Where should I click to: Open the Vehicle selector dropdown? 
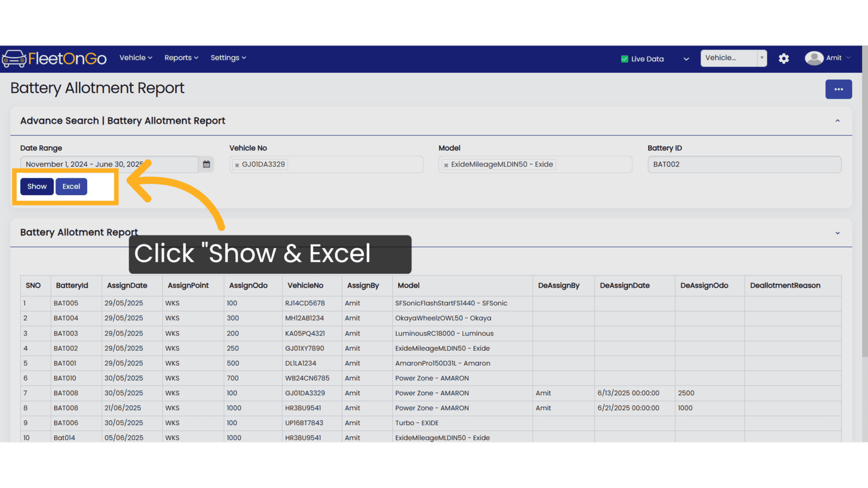point(733,58)
